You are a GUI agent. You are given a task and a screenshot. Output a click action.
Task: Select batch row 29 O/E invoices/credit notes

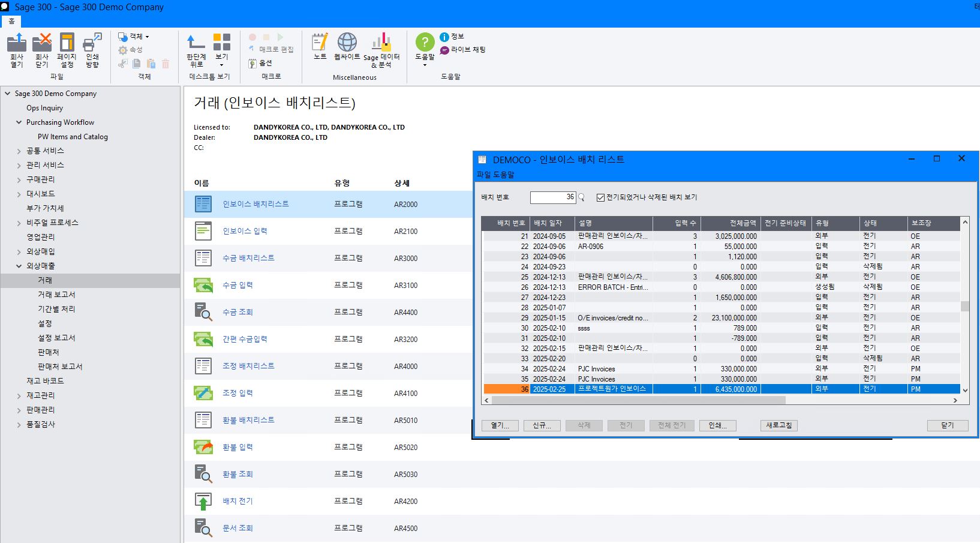(x=722, y=317)
